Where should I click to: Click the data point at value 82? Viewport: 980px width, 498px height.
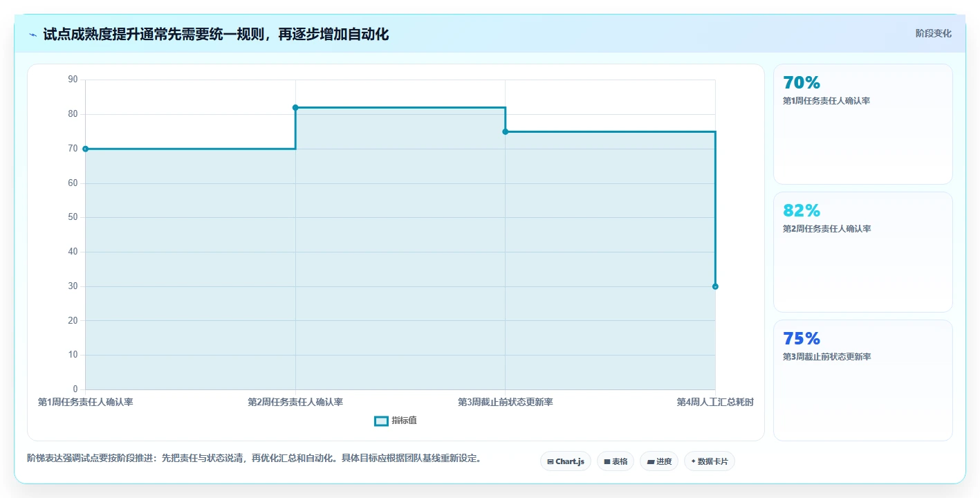pyautogui.click(x=295, y=107)
